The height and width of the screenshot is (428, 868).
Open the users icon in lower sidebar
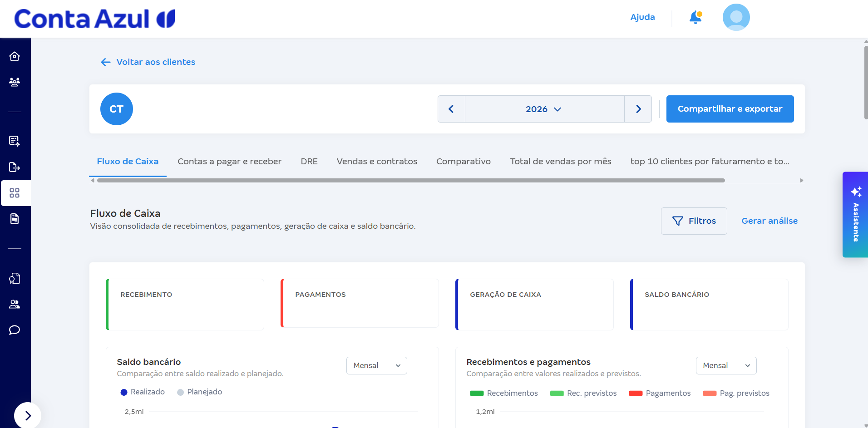(15, 304)
